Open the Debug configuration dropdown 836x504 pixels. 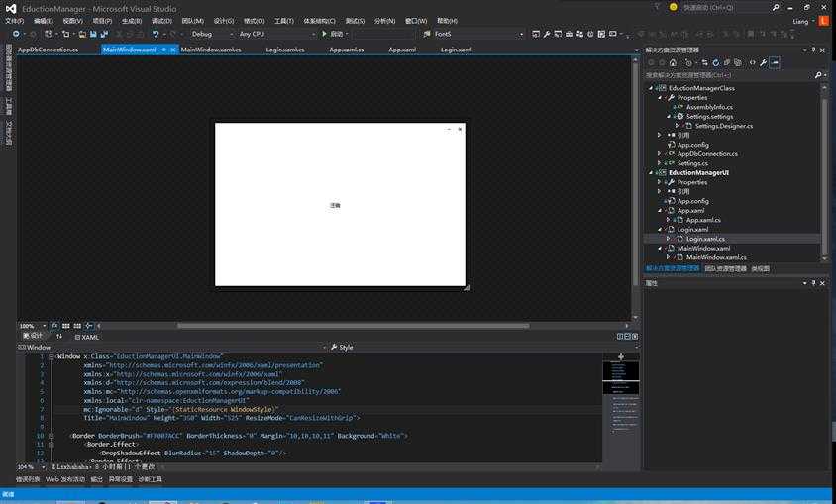coord(212,34)
